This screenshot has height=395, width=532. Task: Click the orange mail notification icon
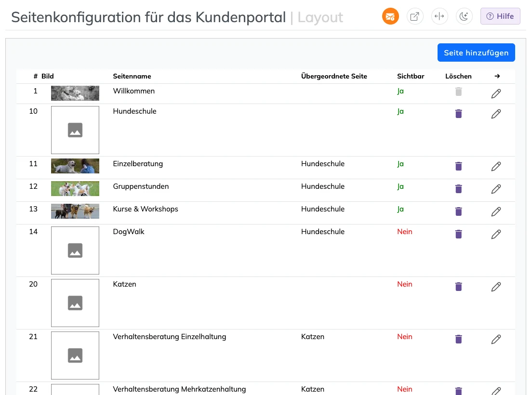(390, 16)
